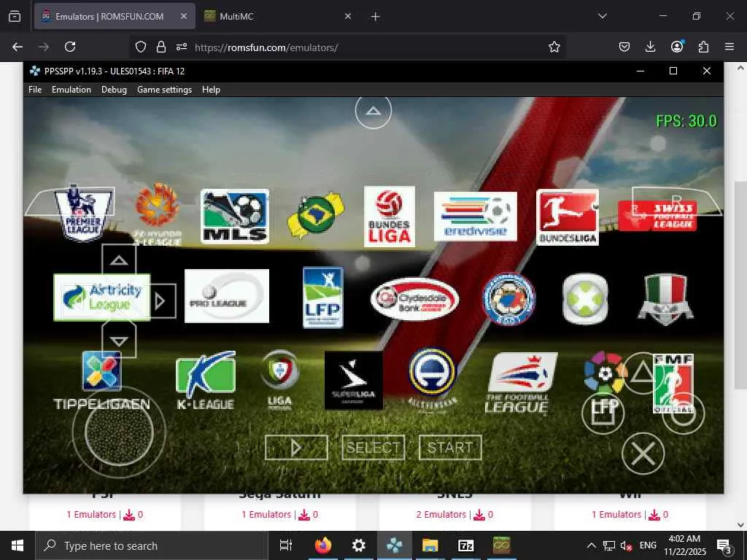This screenshot has height=560, width=747.
Task: Tap the analog stick nub
Action: (x=119, y=432)
